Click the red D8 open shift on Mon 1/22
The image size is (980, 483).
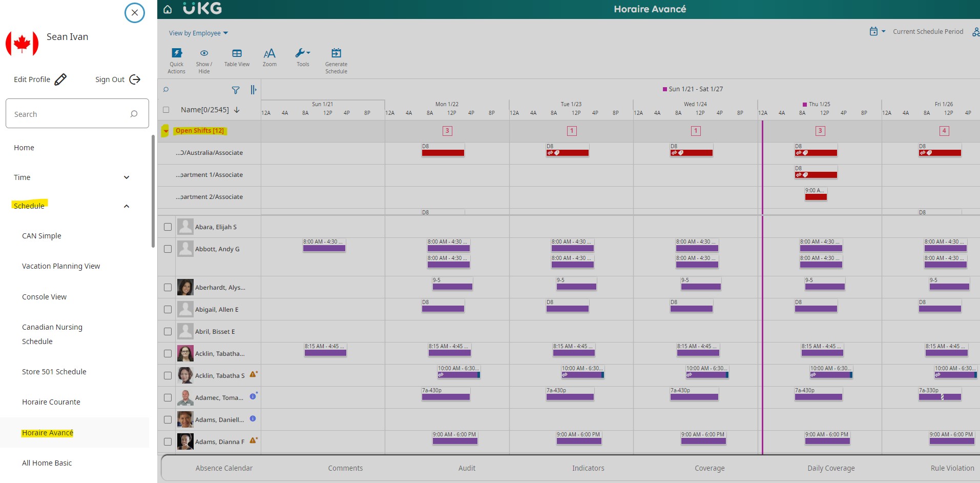point(443,153)
